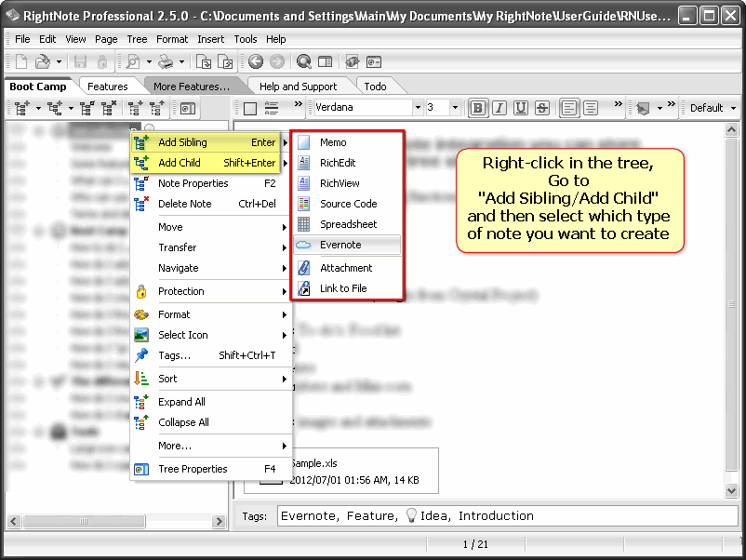Toggle Italic formatting

pos(500,108)
